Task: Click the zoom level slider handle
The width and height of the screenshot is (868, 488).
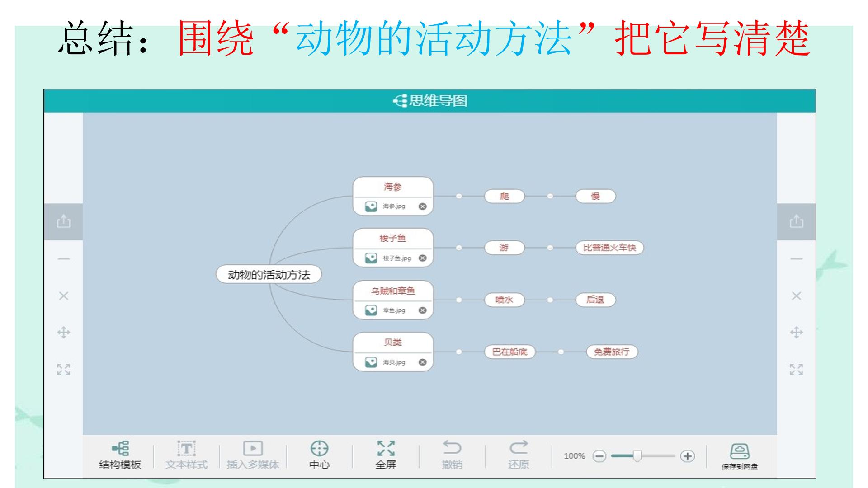Action: [637, 456]
